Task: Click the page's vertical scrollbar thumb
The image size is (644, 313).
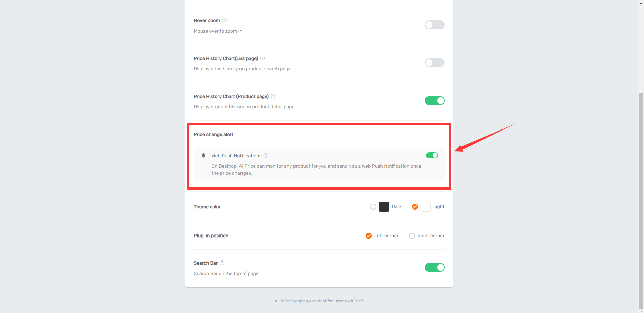Action: click(x=641, y=200)
